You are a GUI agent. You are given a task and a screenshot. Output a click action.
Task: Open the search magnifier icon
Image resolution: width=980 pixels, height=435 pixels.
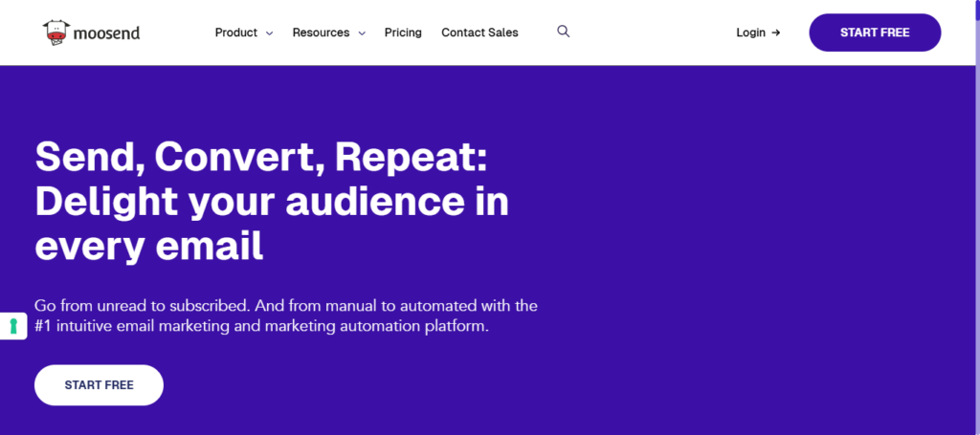pyautogui.click(x=563, y=32)
